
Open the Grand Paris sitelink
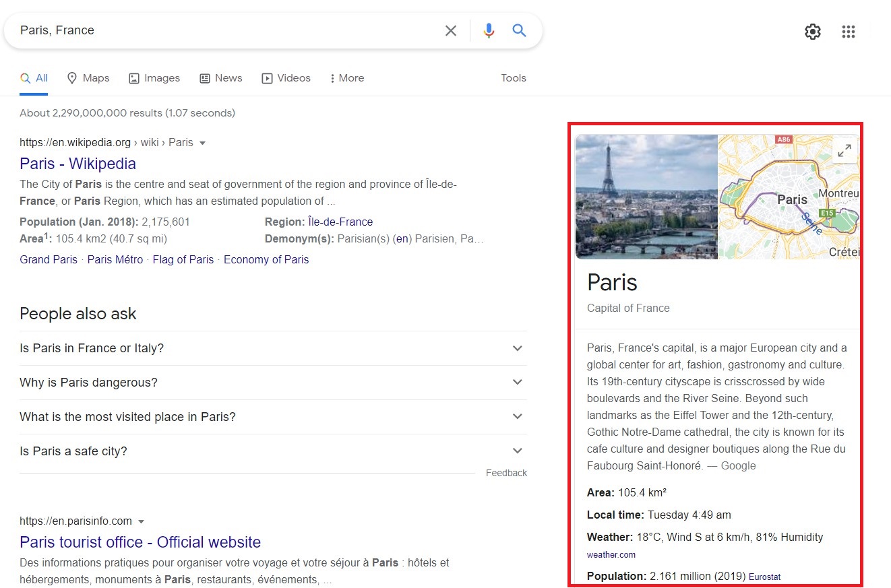click(x=49, y=259)
